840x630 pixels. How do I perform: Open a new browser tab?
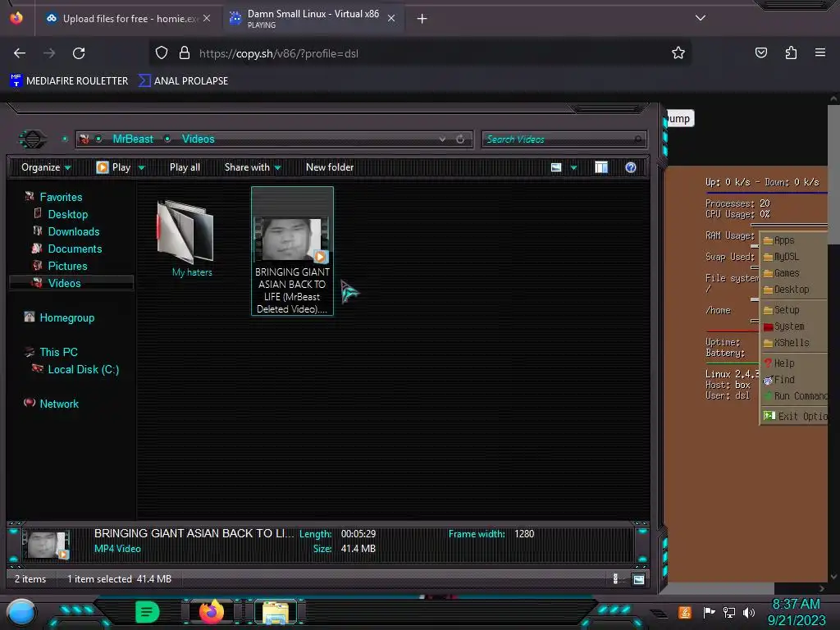tap(422, 19)
